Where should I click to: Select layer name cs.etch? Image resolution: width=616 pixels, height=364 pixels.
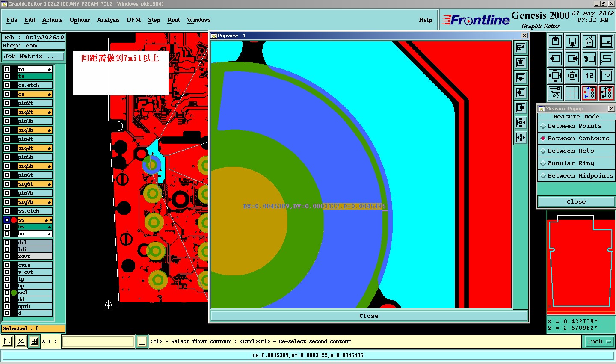[x=35, y=85]
